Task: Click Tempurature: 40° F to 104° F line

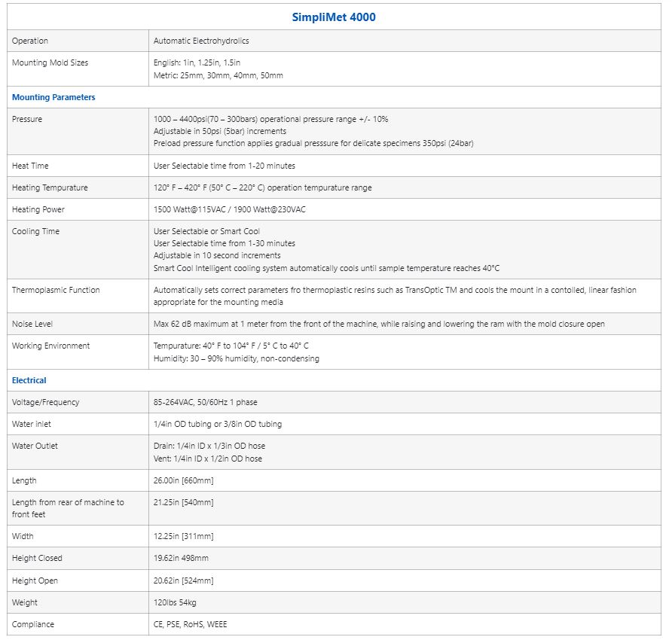Action: [231, 346]
